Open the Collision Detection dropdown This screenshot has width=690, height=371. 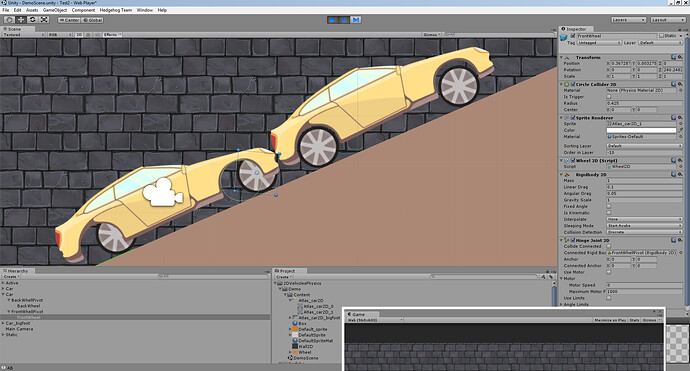644,232
